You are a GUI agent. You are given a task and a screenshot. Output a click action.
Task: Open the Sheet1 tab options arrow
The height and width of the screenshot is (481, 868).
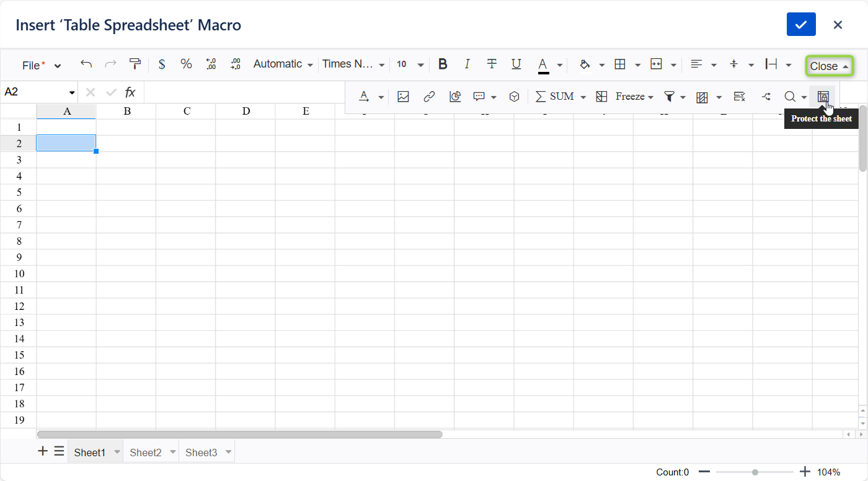[x=117, y=452]
